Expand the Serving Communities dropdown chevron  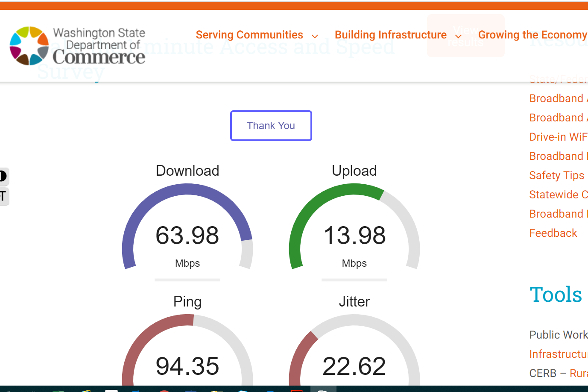click(x=315, y=36)
